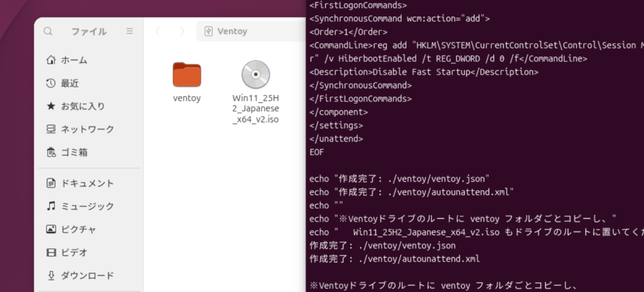Click the <FirstLogonCommands> opening tag line in terminal
The width and height of the screenshot is (644, 292).
tap(358, 5)
